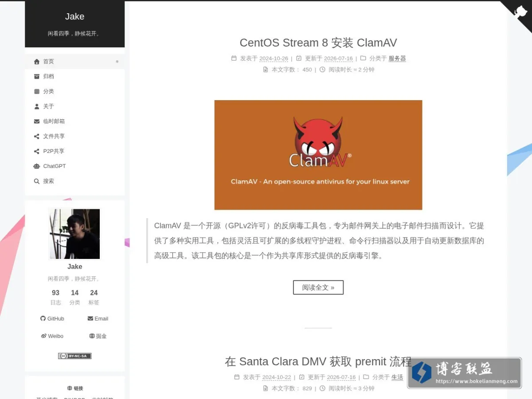This screenshot has height=399, width=532.
Task: View the 24 标签 count
Action: coord(94,297)
